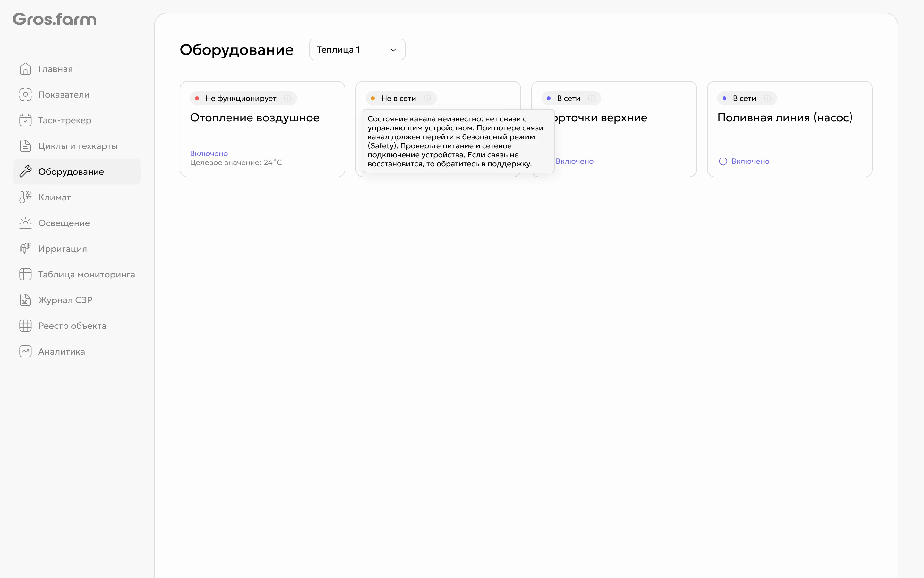Click info icon on Форточки верхние card status
The image size is (924, 578).
(591, 98)
